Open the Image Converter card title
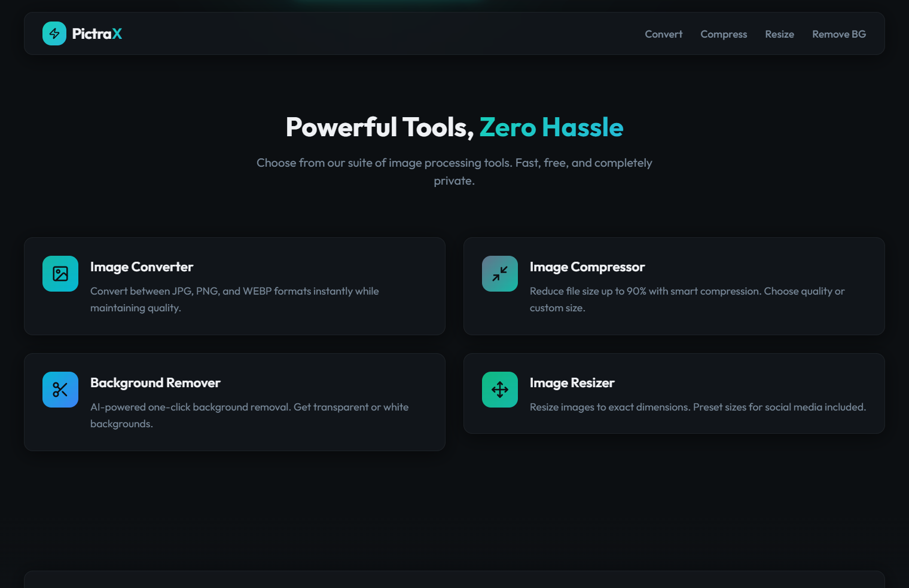 [x=142, y=267]
